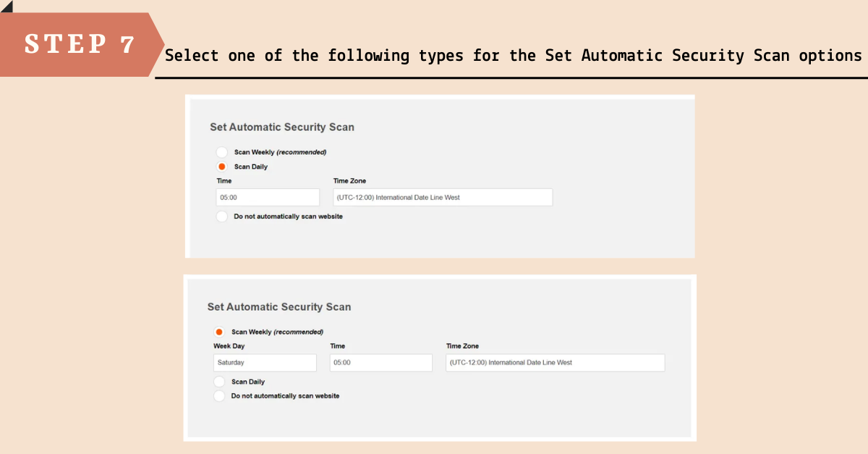The image size is (868, 454).
Task: Open the Time Zone dropdown in the weekly panel
Action: coord(555,363)
